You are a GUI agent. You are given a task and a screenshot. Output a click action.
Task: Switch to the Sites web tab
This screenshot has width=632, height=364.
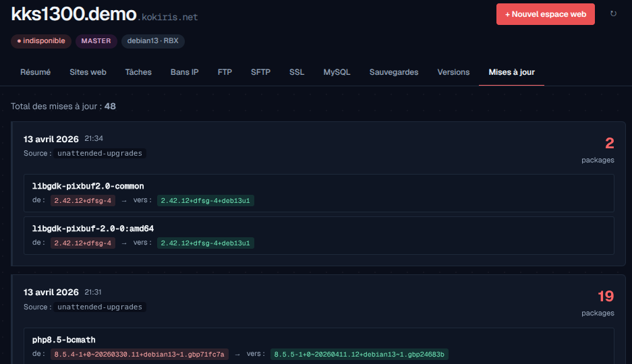click(88, 72)
